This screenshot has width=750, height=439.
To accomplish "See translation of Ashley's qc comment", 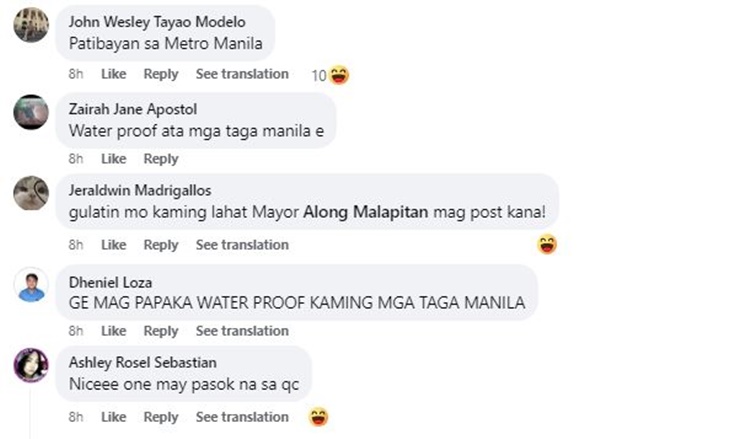I will coord(242,417).
